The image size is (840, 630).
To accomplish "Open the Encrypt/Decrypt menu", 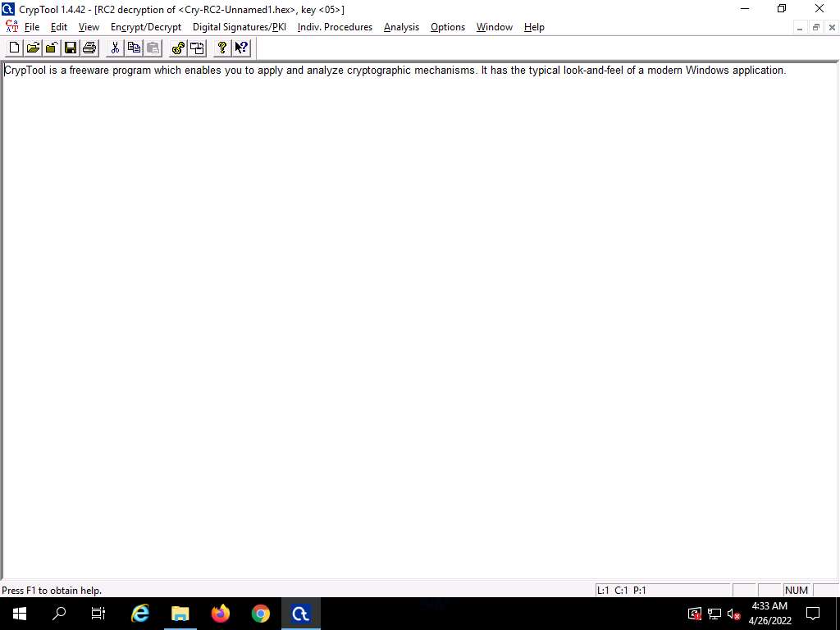I will coord(145,27).
